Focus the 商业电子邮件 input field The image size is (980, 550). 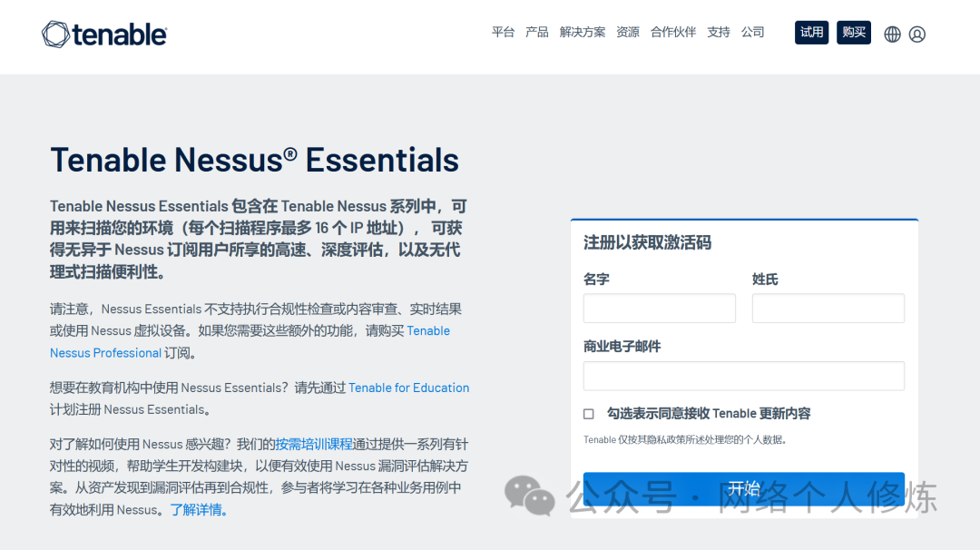[x=744, y=376]
